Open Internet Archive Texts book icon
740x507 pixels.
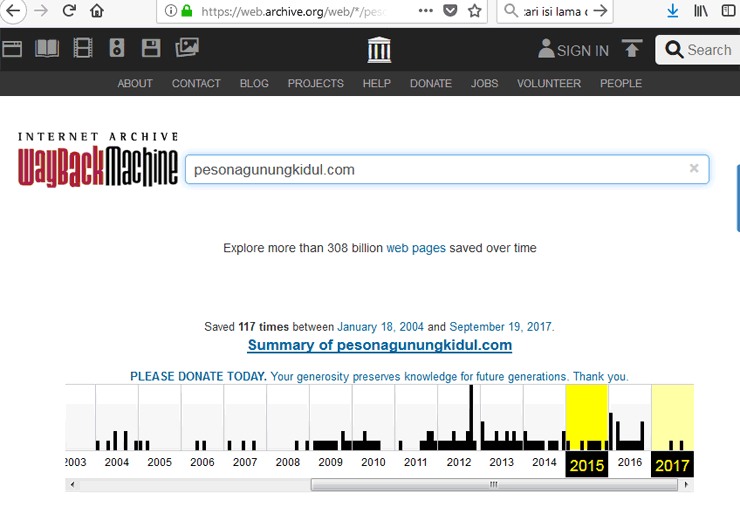pos(47,48)
